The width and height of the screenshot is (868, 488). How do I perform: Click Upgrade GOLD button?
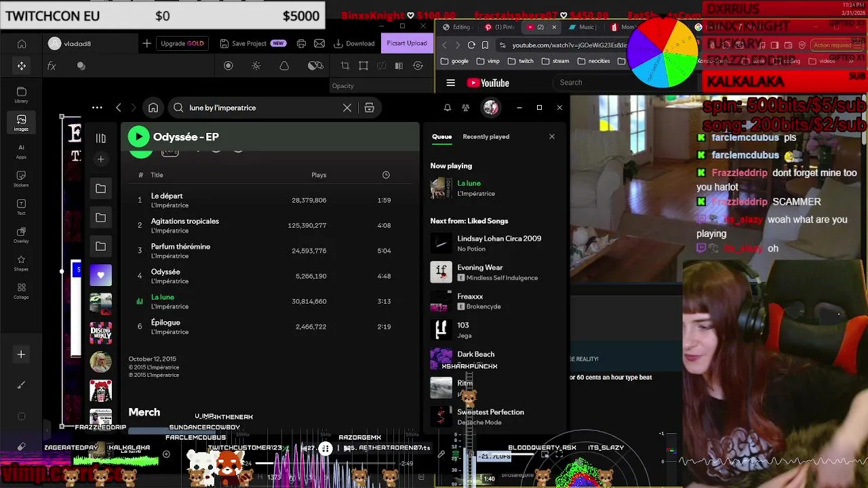pos(182,43)
